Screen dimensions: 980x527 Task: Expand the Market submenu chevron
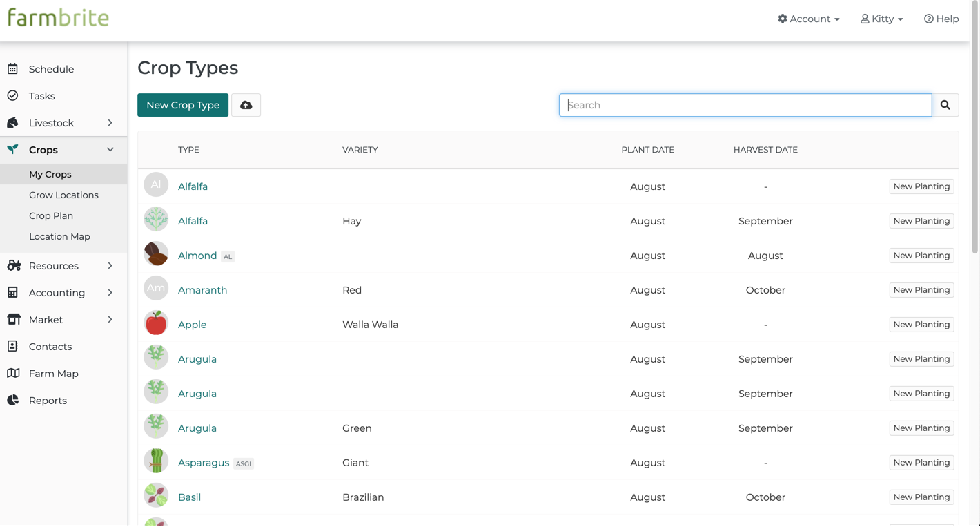pyautogui.click(x=110, y=320)
